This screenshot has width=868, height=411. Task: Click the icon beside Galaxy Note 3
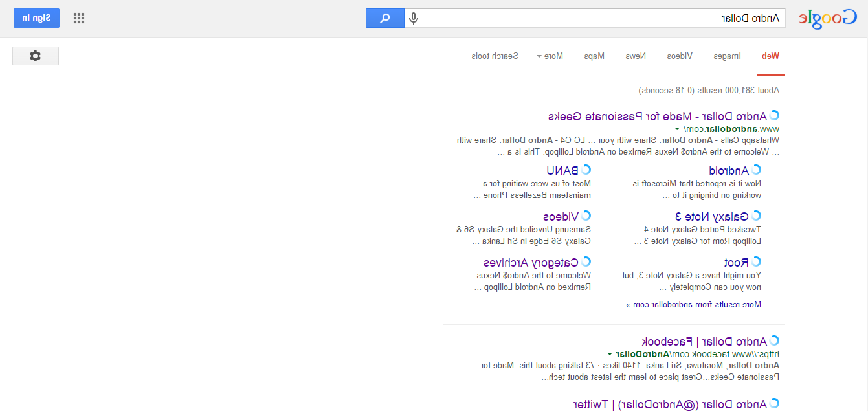click(757, 216)
